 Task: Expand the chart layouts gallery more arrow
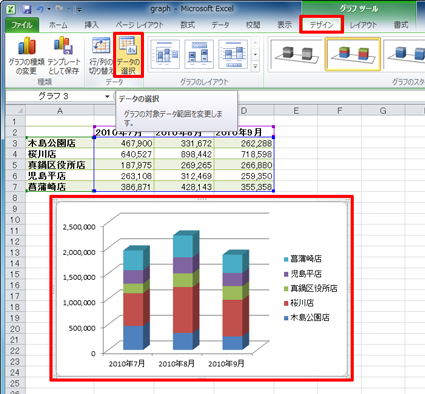(x=255, y=67)
